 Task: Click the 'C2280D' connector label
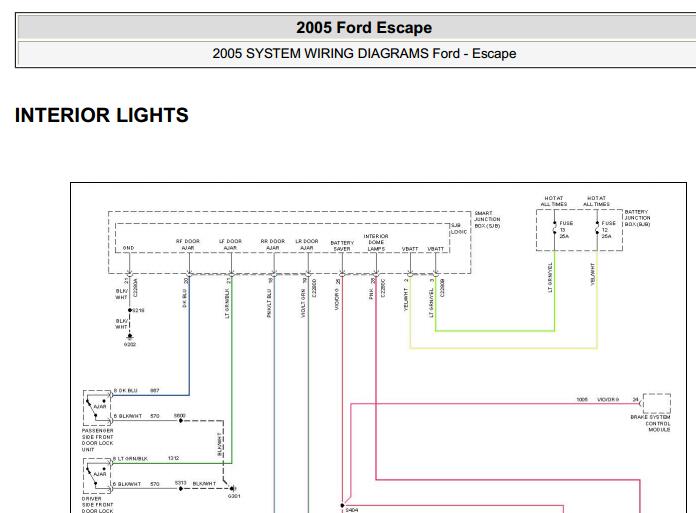coord(314,288)
